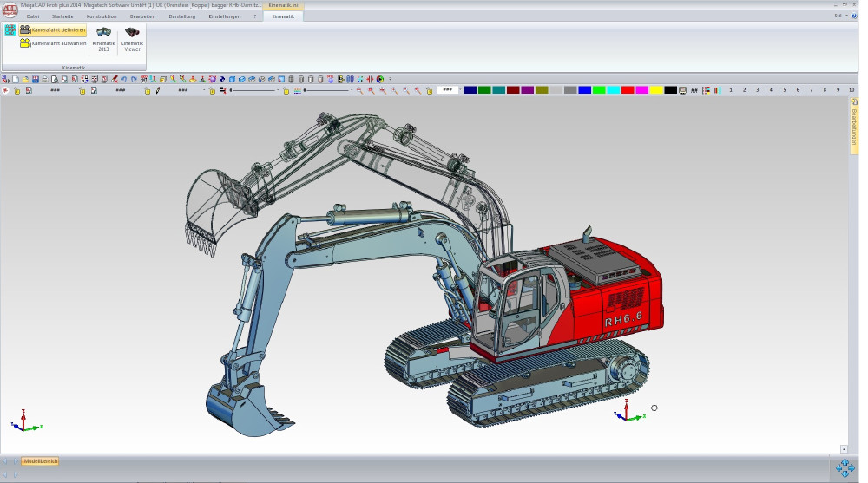The width and height of the screenshot is (868, 483).
Task: Toggle layer 3
Action: tap(757, 89)
